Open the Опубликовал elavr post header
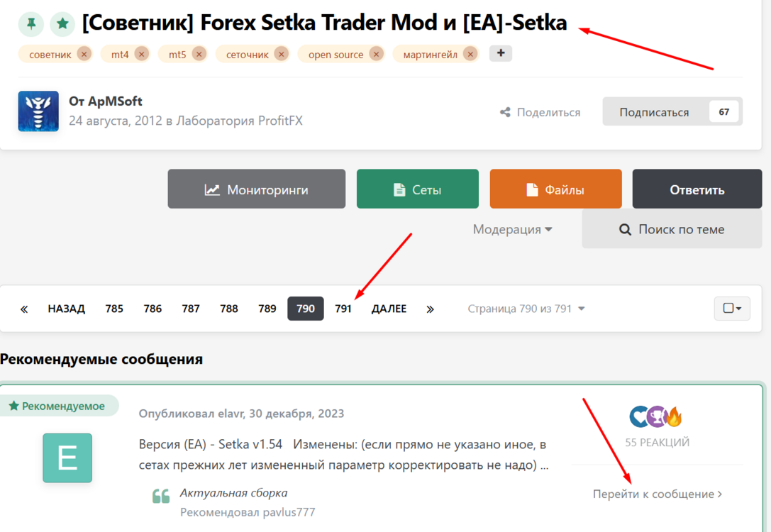Screen dimensions: 771x532 [x=241, y=414]
